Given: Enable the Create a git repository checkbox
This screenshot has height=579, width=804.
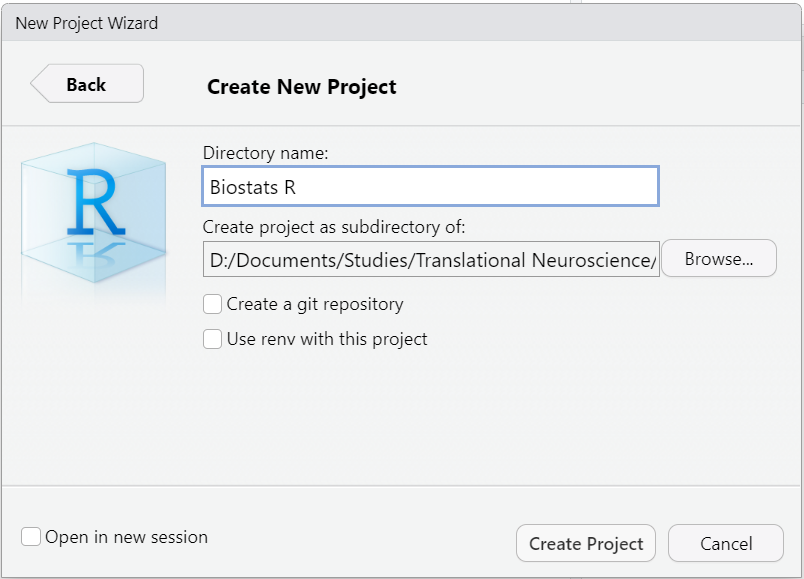Looking at the screenshot, I should click(x=212, y=304).
